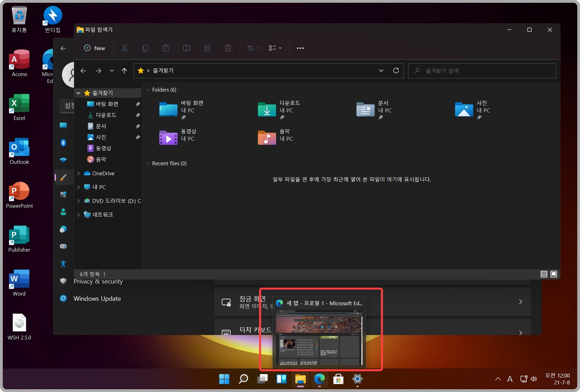
Task: Collapse the 즐겨찾기 tree node
Action: click(79, 93)
